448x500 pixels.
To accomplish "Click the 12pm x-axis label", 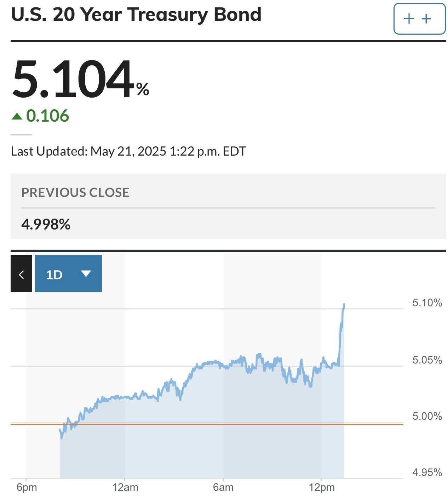I will [321, 487].
